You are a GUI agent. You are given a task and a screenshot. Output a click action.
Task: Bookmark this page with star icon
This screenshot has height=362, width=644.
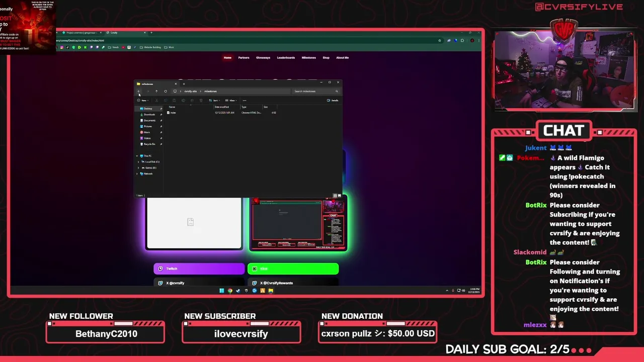click(440, 40)
